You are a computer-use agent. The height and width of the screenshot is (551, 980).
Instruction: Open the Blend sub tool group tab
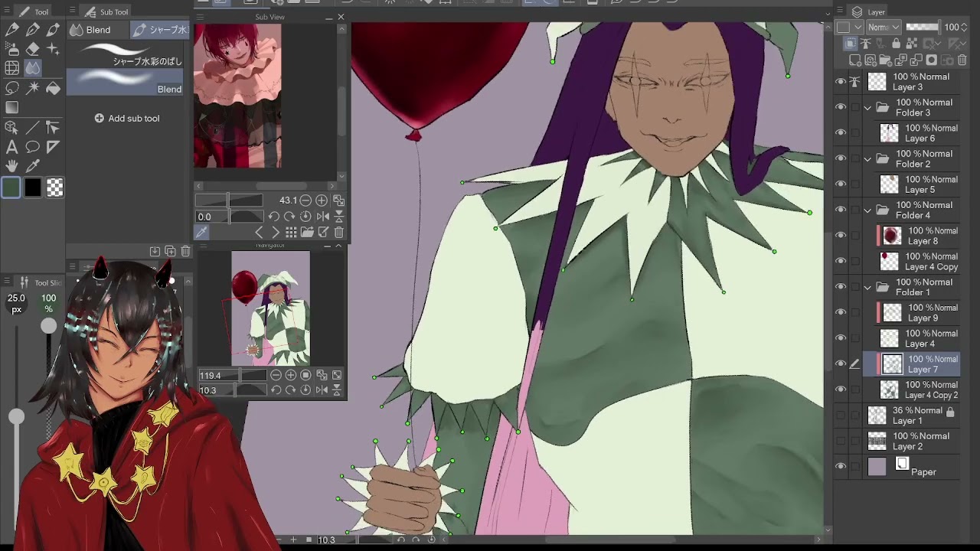tap(97, 30)
